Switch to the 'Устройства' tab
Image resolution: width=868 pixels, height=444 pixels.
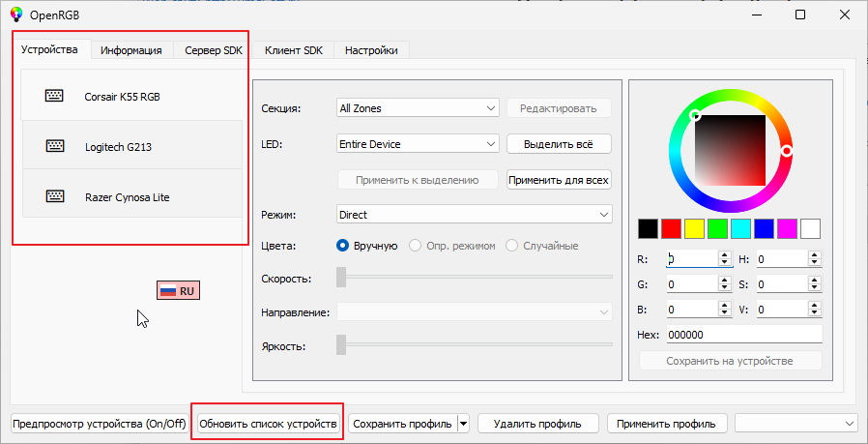(x=49, y=49)
